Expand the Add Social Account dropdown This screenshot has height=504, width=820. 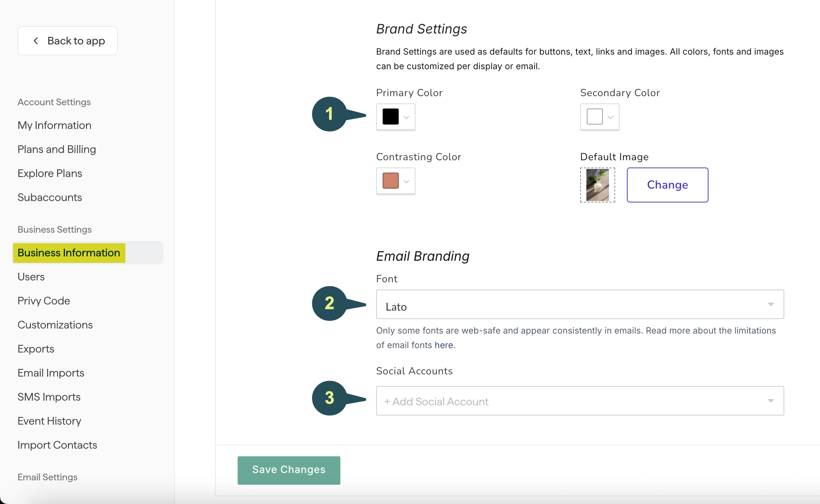pos(771,401)
